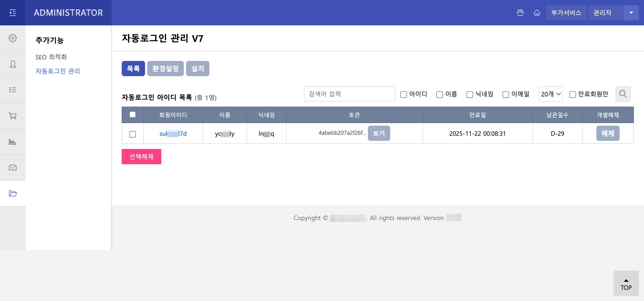
Task: Switch to the 환경설정 tab
Action: coord(166,68)
